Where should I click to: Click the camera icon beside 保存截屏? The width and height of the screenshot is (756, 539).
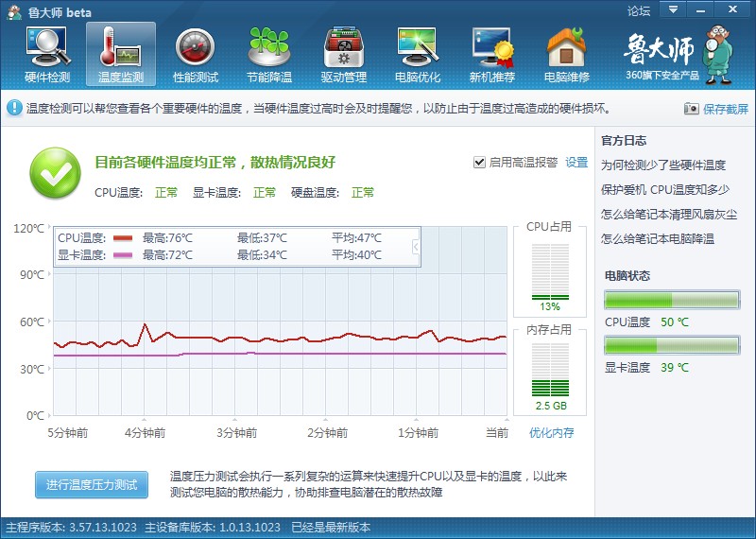(691, 109)
